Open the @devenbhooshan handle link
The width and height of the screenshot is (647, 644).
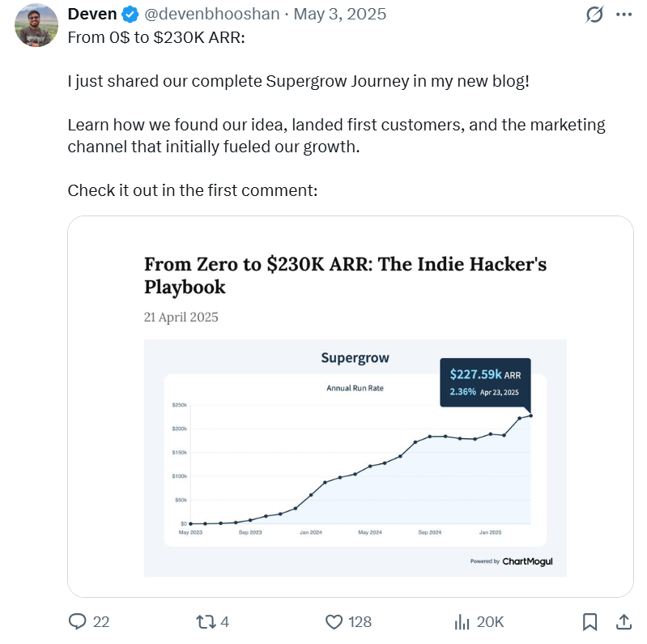[x=213, y=15]
